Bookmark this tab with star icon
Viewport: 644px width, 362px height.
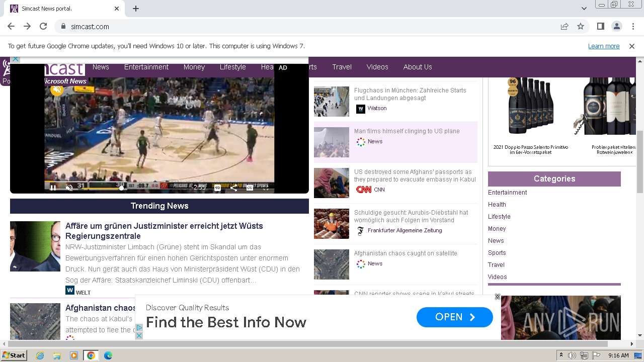coord(581,27)
